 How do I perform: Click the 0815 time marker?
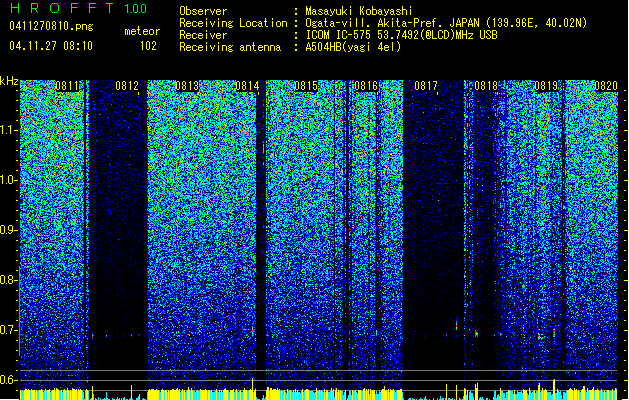(306, 86)
